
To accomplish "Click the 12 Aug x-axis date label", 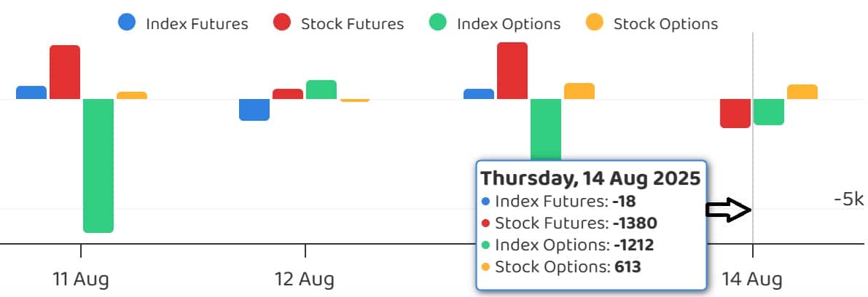I will coord(305,279).
